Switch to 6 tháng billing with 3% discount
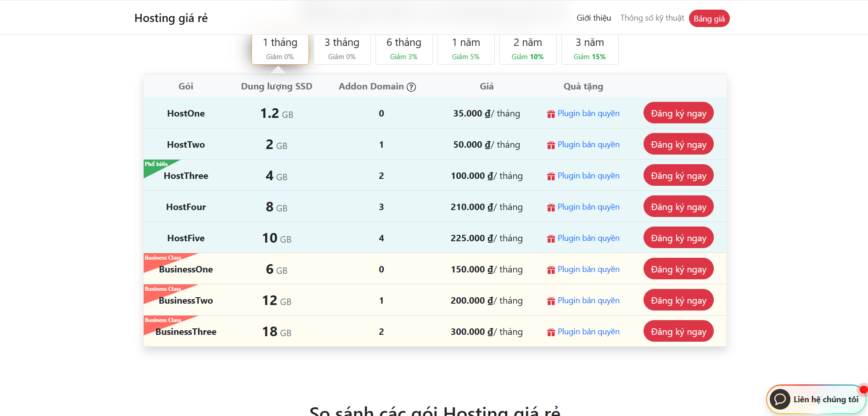This screenshot has height=416, width=868. tap(403, 49)
